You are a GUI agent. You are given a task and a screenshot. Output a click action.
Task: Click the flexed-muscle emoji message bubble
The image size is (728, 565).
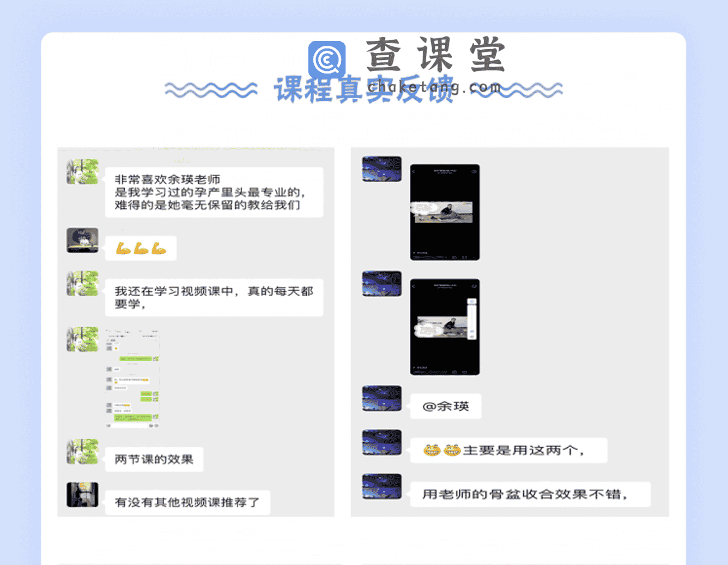(141, 249)
